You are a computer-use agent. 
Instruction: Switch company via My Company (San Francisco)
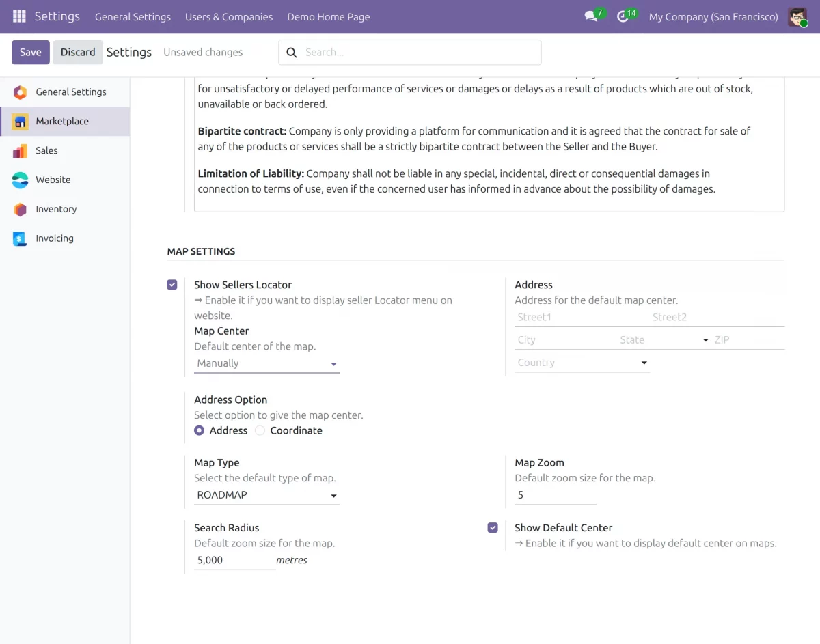point(713,17)
